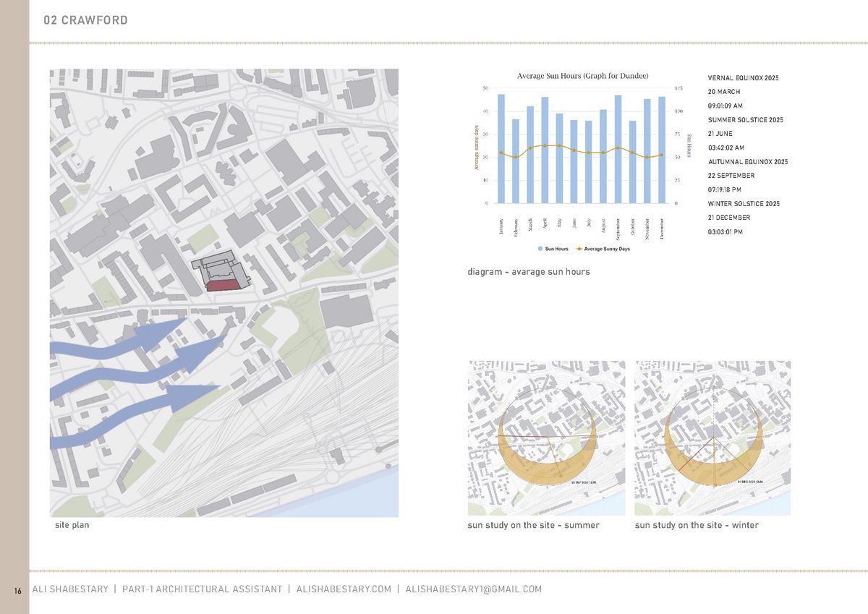Image resolution: width=868 pixels, height=614 pixels.
Task: Click the January bar in the chart
Action: click(501, 148)
